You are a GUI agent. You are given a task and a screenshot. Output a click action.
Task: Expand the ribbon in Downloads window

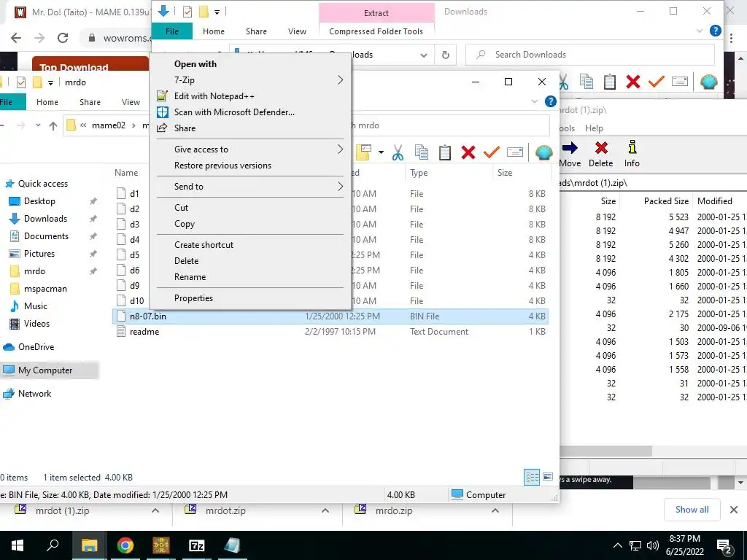(700, 31)
